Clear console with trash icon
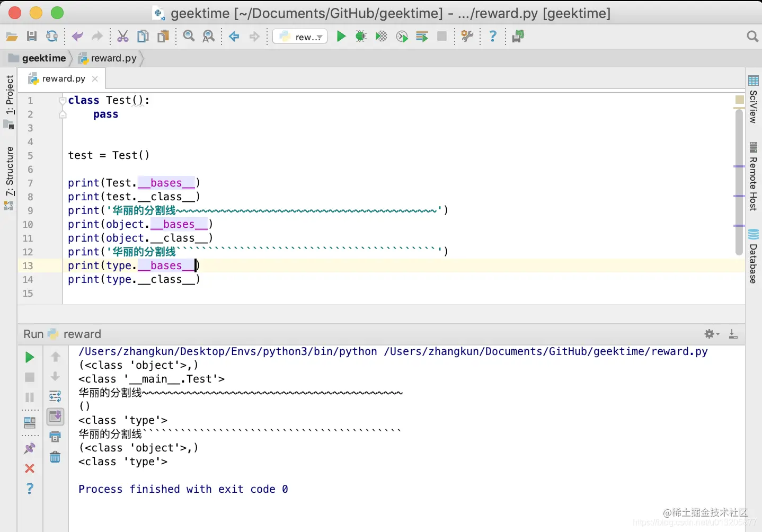The image size is (762, 532). click(55, 457)
